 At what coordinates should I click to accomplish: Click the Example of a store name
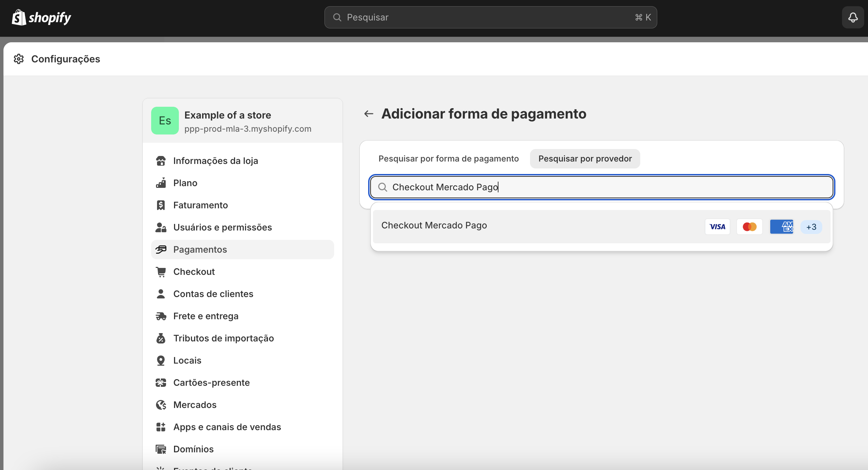[x=228, y=115]
